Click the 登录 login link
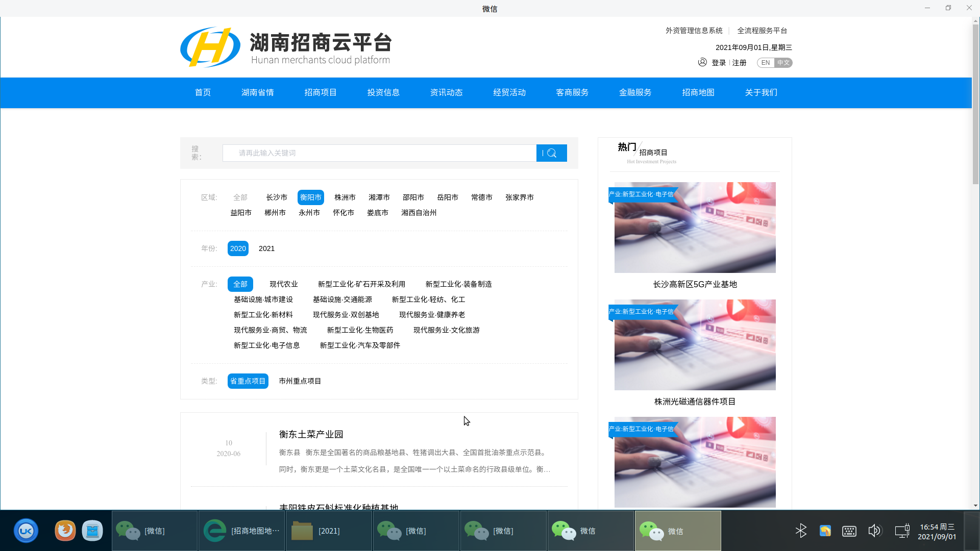The image size is (980, 551). [x=719, y=63]
